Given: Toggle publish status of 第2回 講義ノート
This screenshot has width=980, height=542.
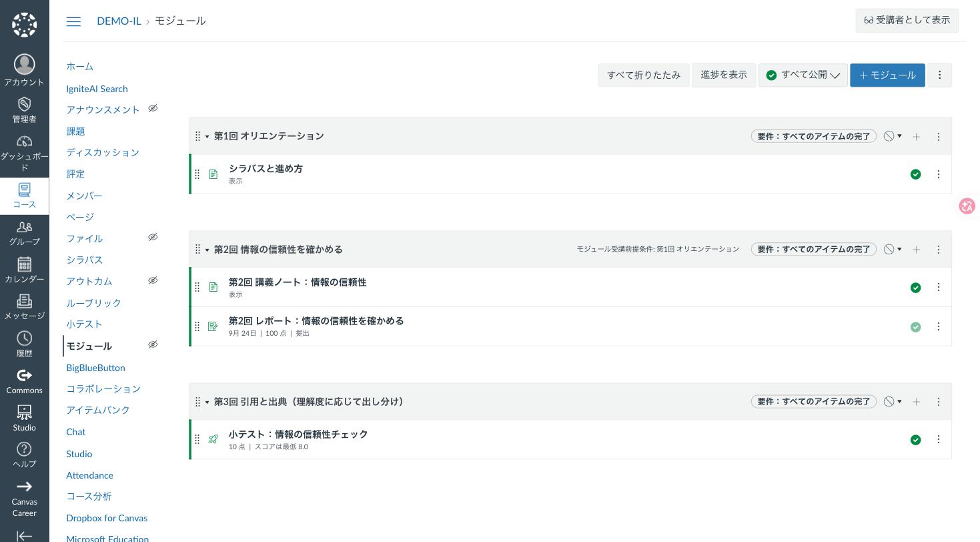Looking at the screenshot, I should pyautogui.click(x=916, y=288).
